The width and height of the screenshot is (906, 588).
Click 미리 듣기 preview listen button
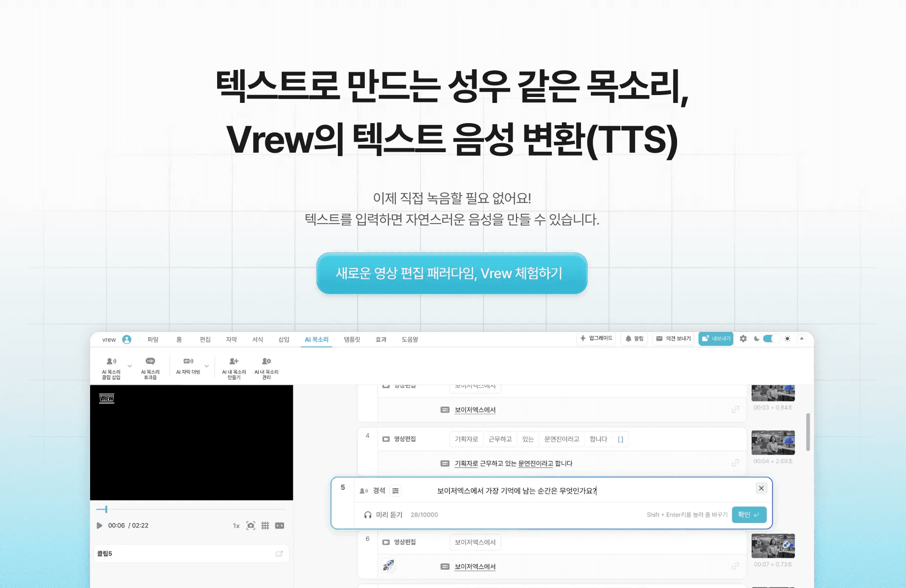pyautogui.click(x=383, y=515)
